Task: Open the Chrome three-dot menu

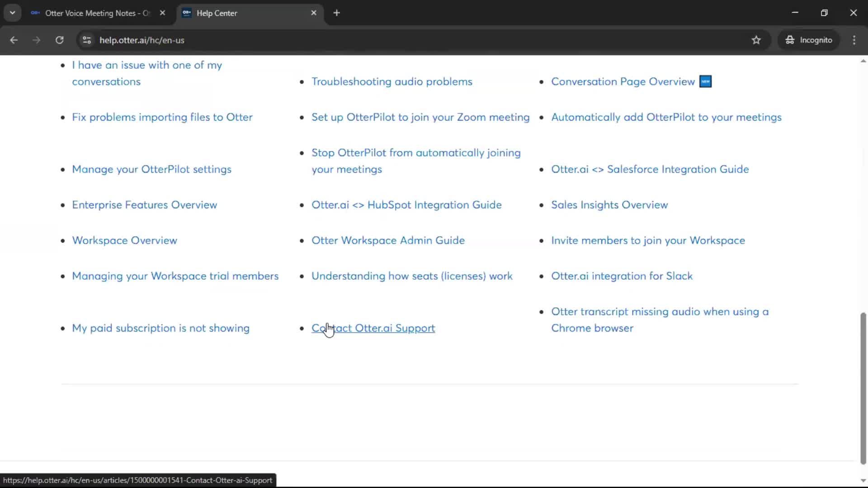Action: click(854, 40)
